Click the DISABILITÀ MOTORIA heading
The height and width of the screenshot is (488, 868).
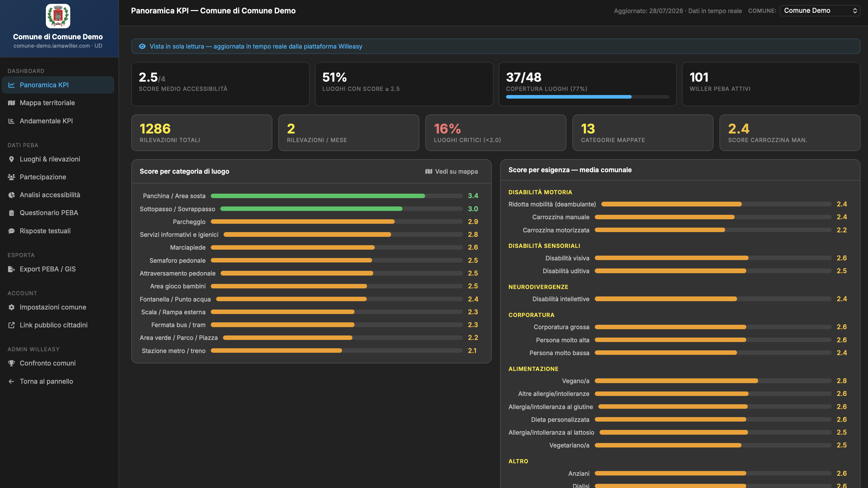tap(540, 192)
